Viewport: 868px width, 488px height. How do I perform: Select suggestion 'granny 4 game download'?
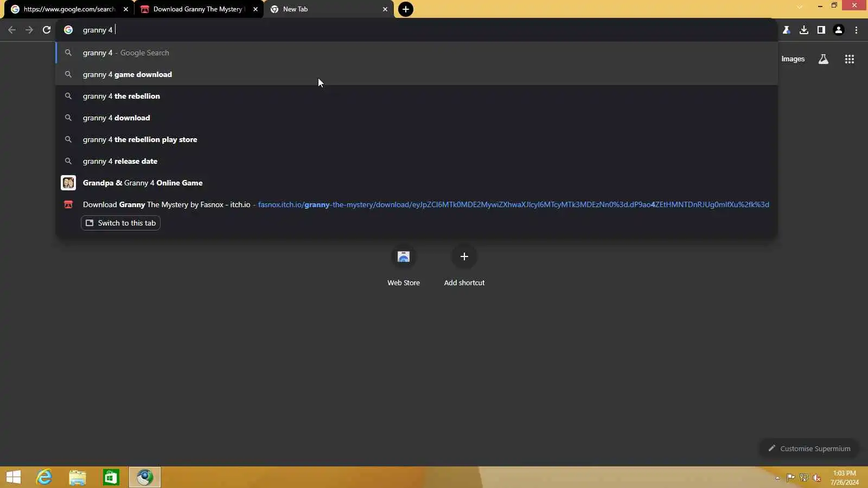pyautogui.click(x=417, y=74)
